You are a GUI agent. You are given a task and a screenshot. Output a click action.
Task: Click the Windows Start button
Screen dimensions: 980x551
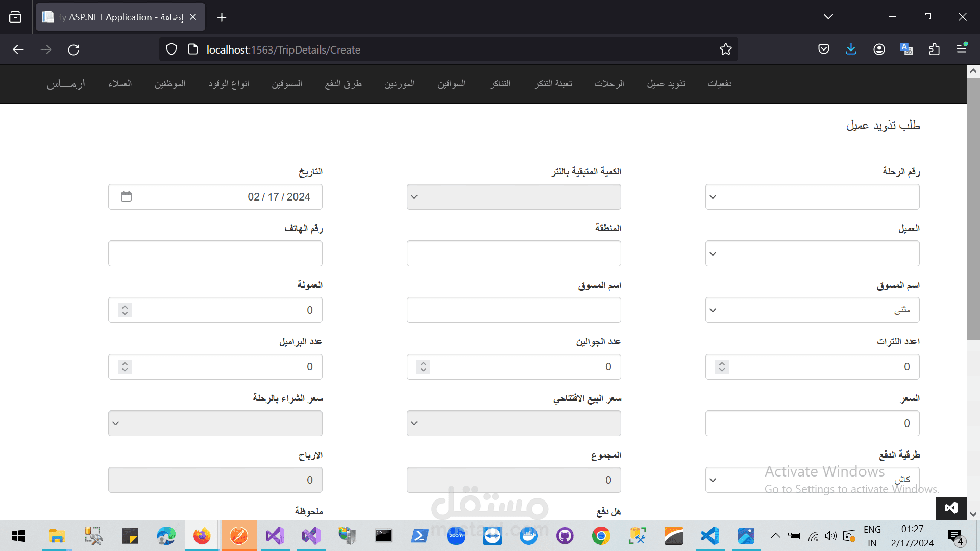point(18,536)
